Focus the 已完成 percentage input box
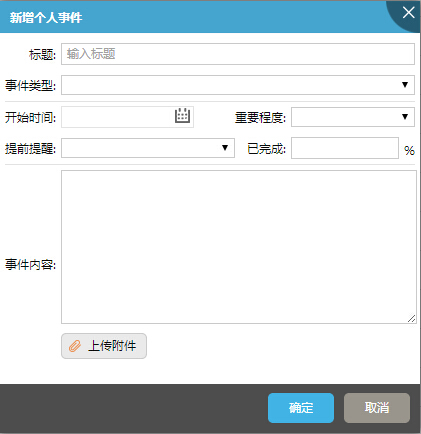 [x=345, y=148]
